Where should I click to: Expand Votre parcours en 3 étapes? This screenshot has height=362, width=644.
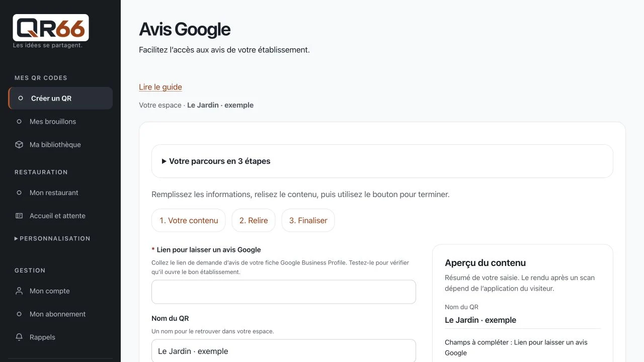tap(382, 161)
